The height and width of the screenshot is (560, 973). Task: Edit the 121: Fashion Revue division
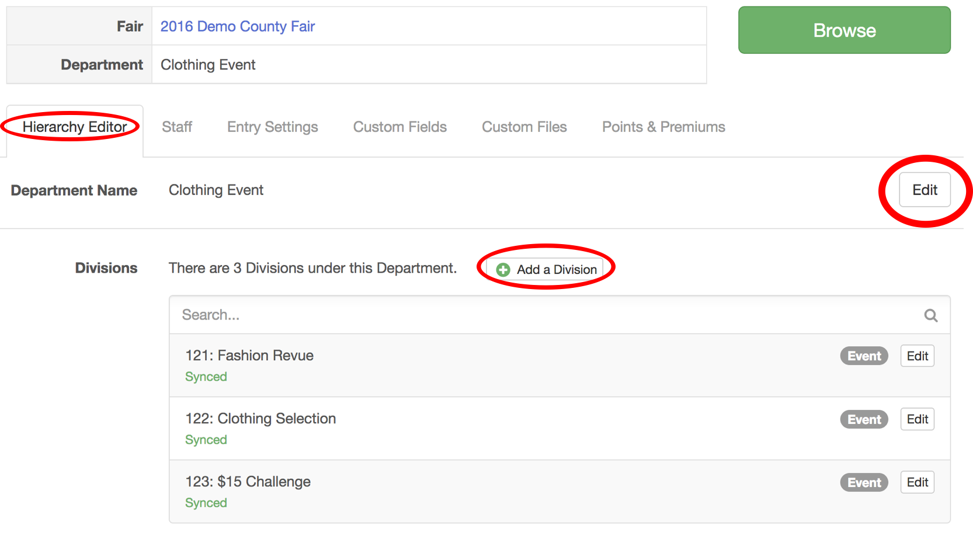[x=917, y=356]
